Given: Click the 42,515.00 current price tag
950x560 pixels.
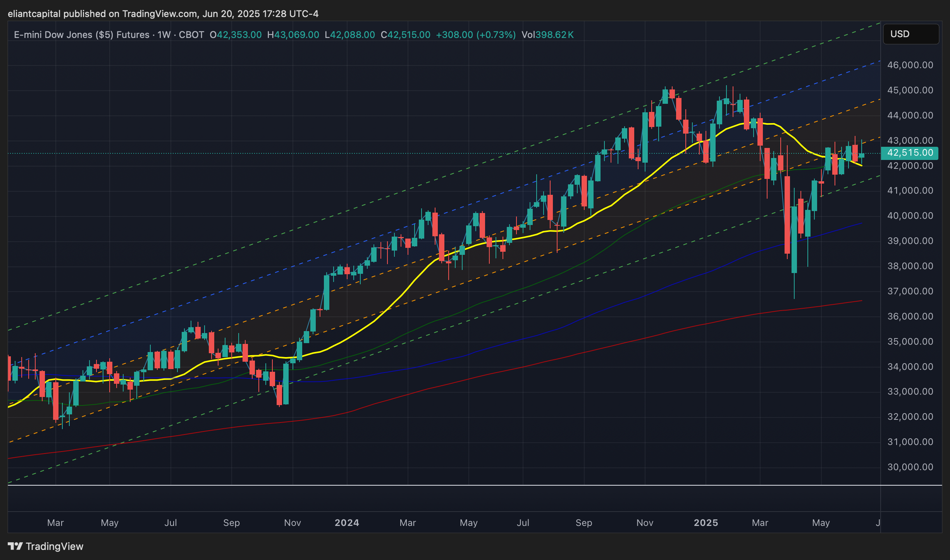Looking at the screenshot, I should pos(909,153).
